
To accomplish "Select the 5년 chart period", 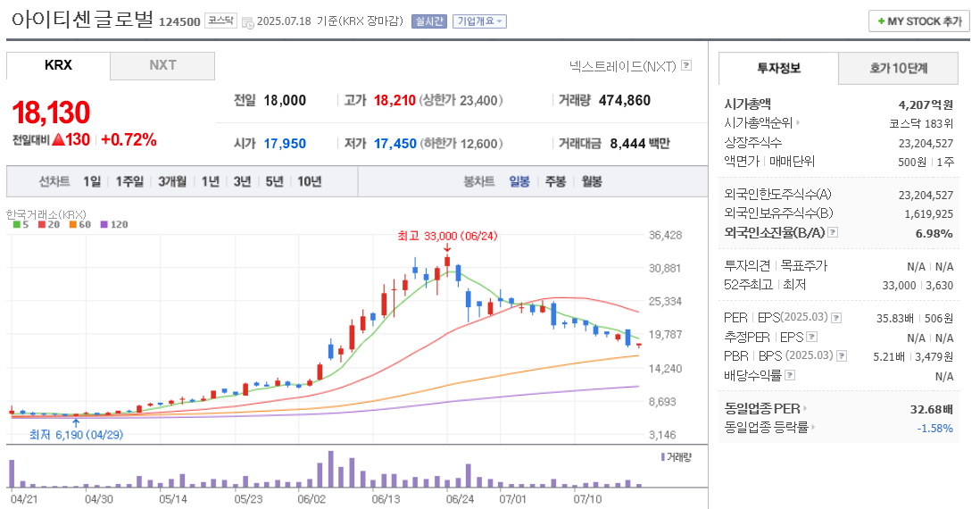I will tap(274, 181).
